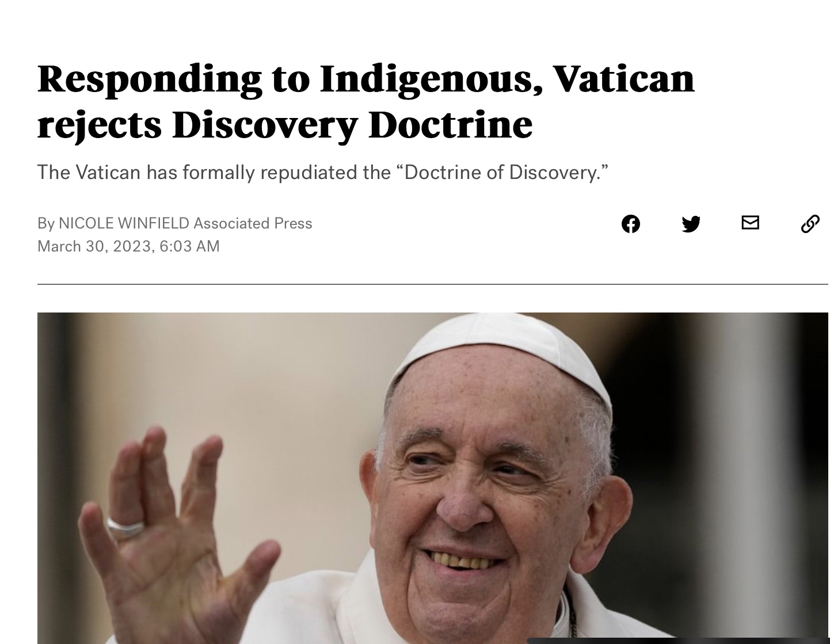Screen dimensions: 830x644
Task: Copy article link with chain icon
Action: (x=810, y=224)
